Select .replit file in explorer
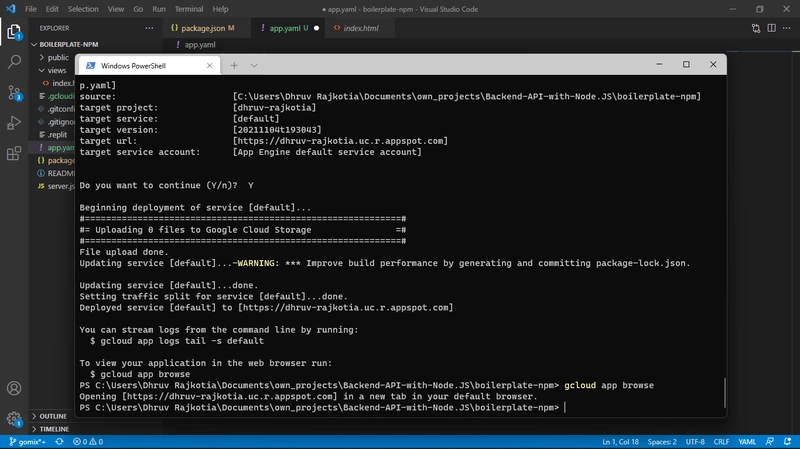 coord(57,135)
